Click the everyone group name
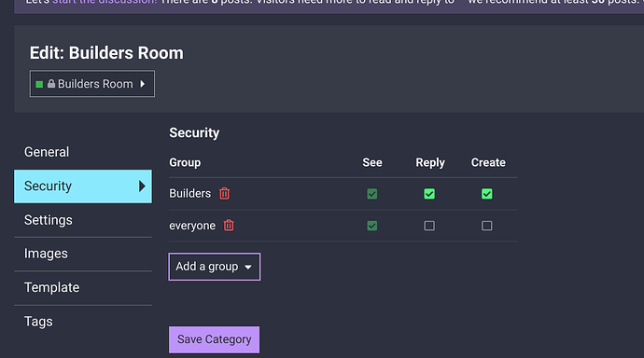This screenshot has height=358, width=644. [x=192, y=226]
